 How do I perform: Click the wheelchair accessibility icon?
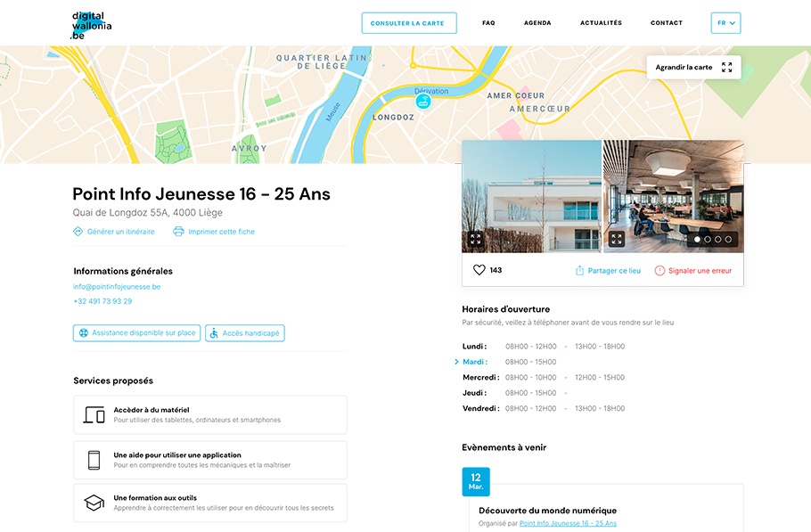coord(214,333)
